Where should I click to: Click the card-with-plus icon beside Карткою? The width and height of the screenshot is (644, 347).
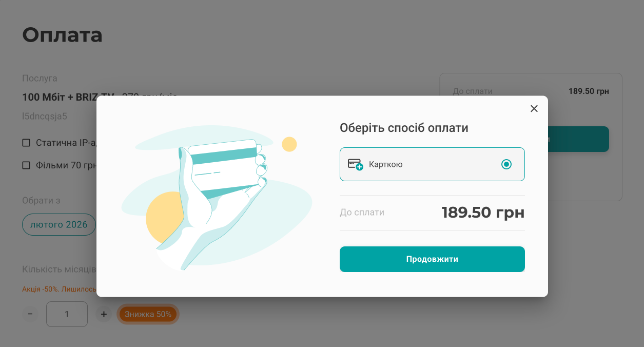(x=355, y=164)
